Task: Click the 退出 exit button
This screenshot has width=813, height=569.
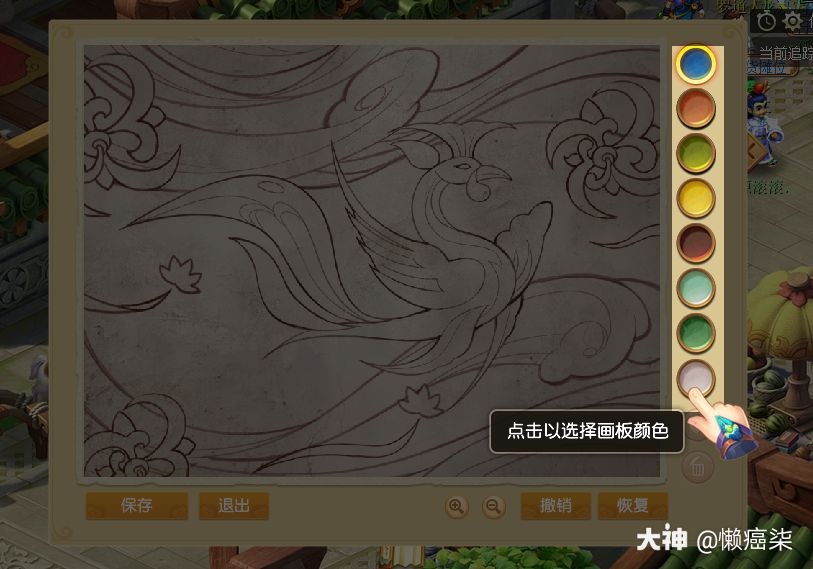Action: click(234, 506)
